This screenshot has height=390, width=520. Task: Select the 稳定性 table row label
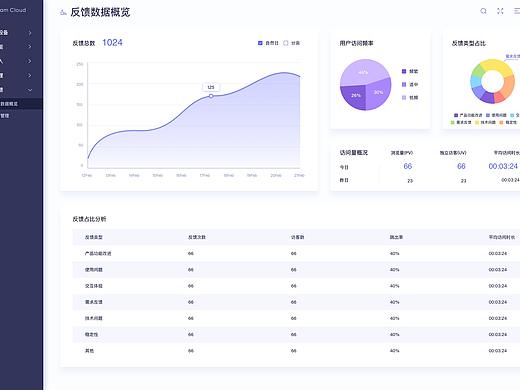click(x=91, y=334)
